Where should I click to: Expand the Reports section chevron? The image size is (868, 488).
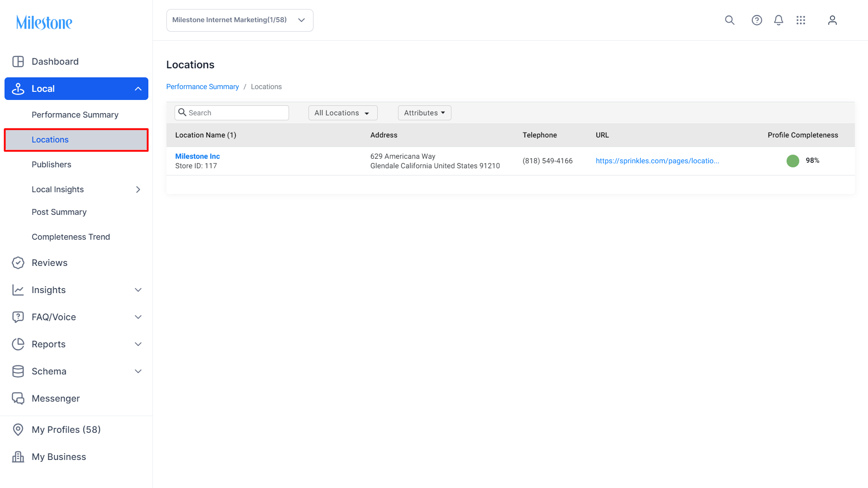pos(138,344)
